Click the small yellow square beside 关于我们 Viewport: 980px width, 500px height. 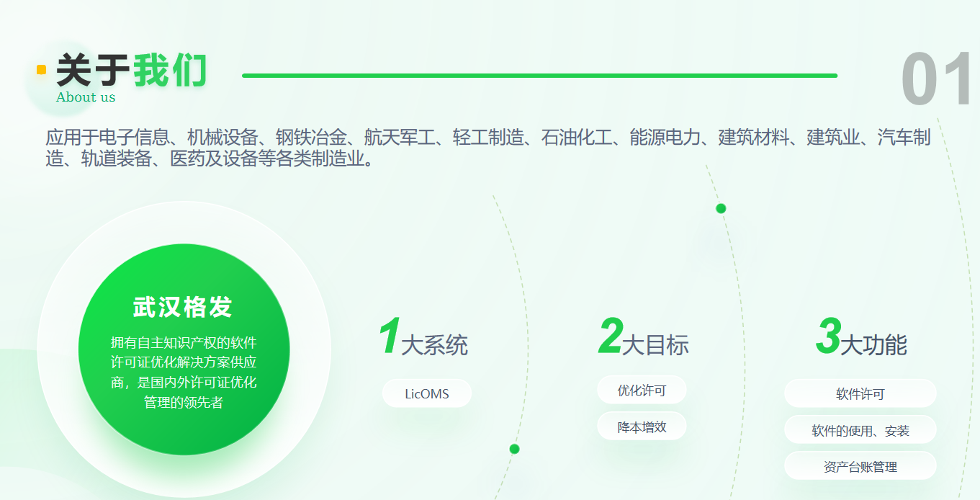41,70
